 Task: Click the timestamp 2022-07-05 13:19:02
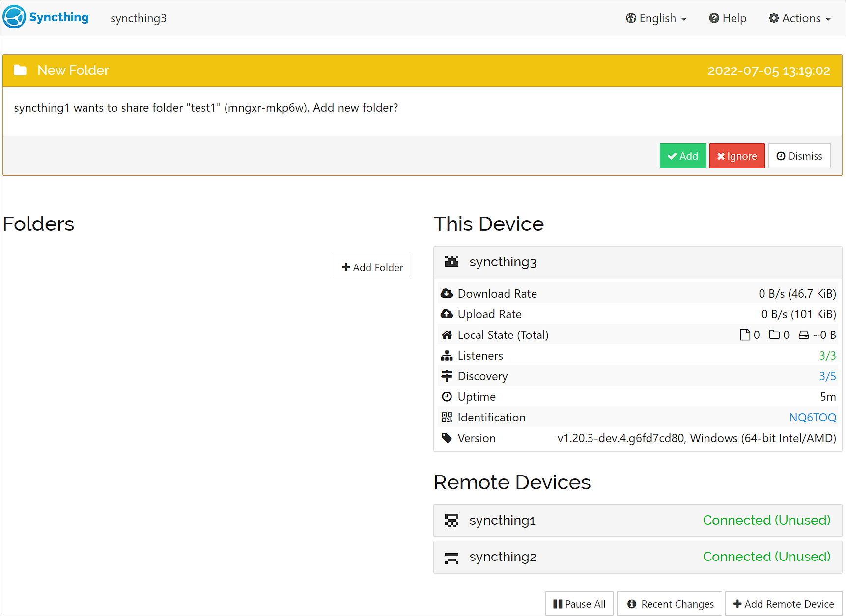tap(769, 71)
